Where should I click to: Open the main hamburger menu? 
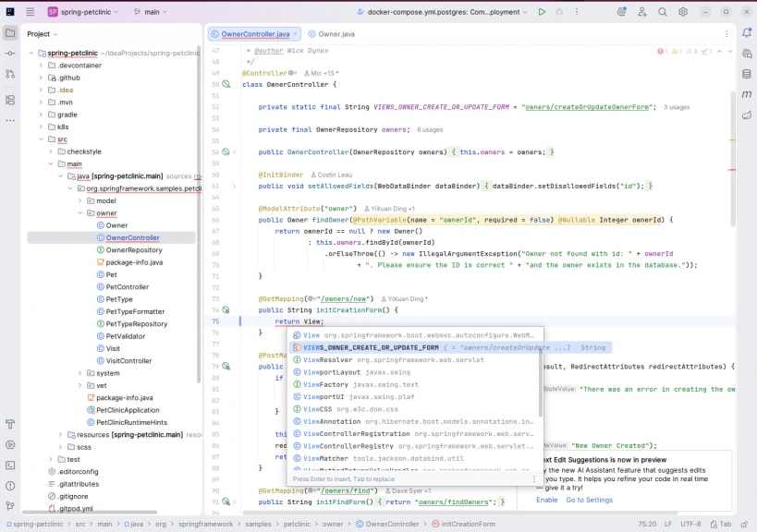coord(31,12)
